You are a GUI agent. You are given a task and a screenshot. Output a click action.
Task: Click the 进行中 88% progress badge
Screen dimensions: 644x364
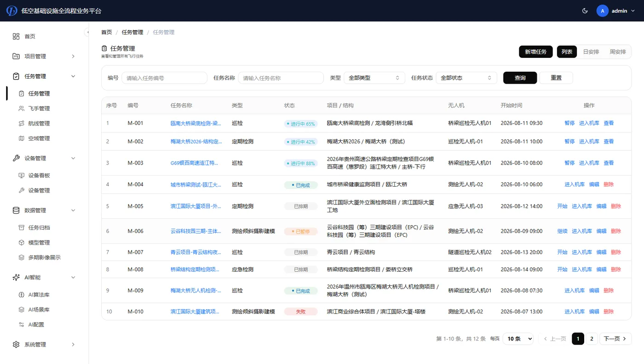point(300,163)
